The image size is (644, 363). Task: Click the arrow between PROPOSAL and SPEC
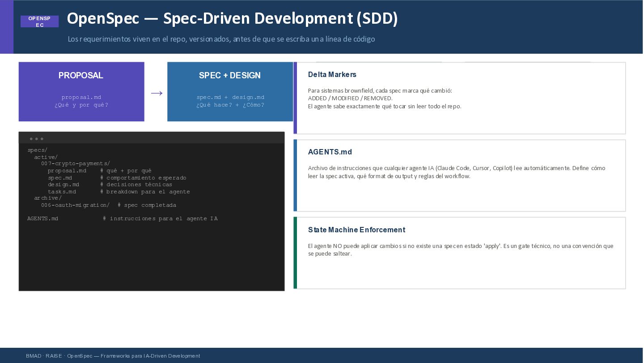click(x=157, y=93)
